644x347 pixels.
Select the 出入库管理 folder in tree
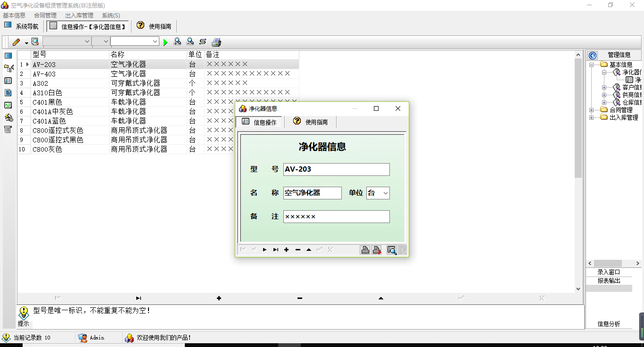coord(619,117)
